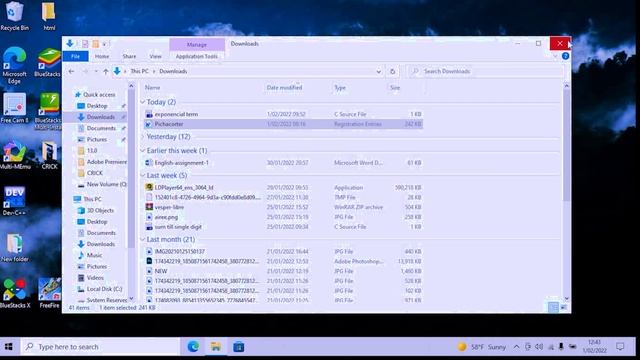Open the Recycle Bin desktop icon

coord(14,16)
